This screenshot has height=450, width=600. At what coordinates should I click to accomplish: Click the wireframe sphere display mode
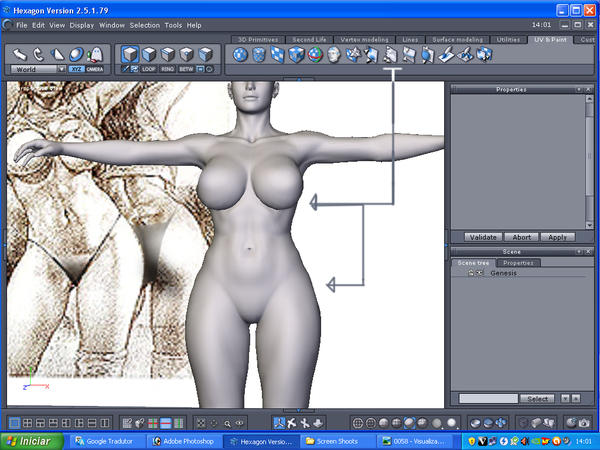point(358,423)
